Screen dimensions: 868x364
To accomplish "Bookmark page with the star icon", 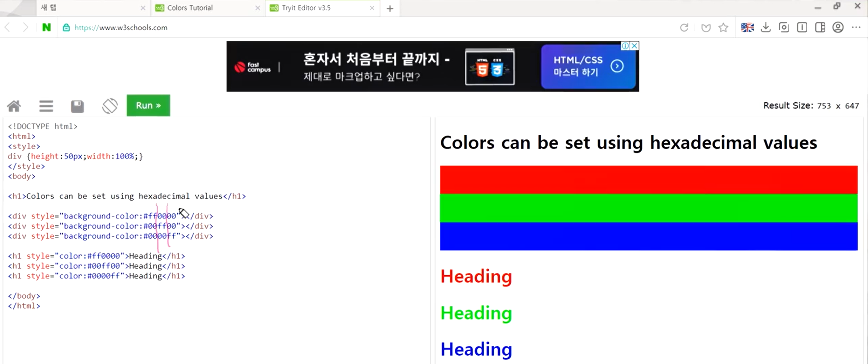I will click(723, 27).
